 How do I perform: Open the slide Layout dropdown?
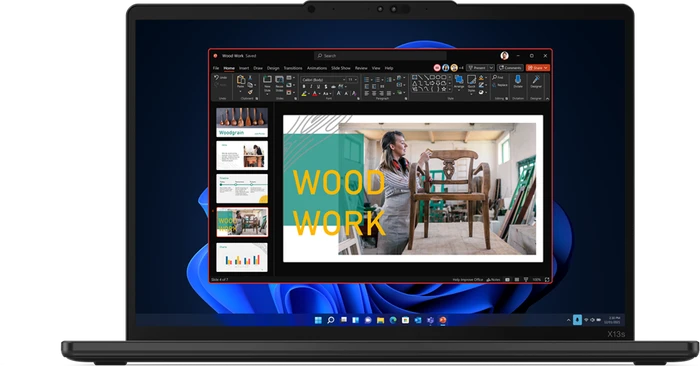click(x=290, y=78)
